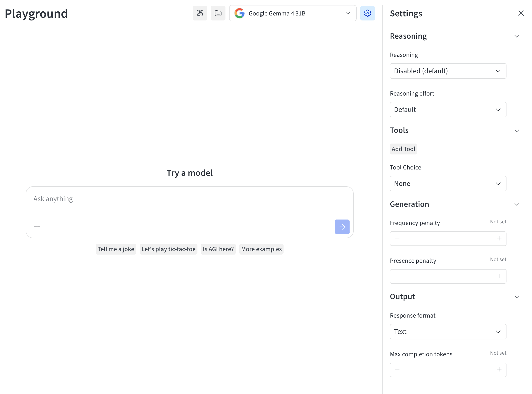This screenshot has width=532, height=394.
Task: Click Not set beside Presence penalty
Action: coord(498,259)
